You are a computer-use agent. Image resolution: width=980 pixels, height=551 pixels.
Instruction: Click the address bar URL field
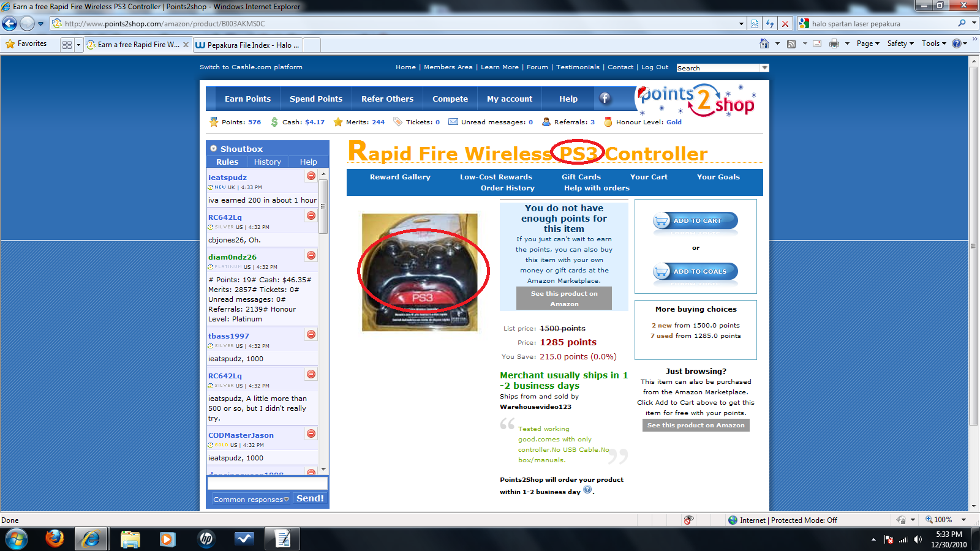click(392, 24)
